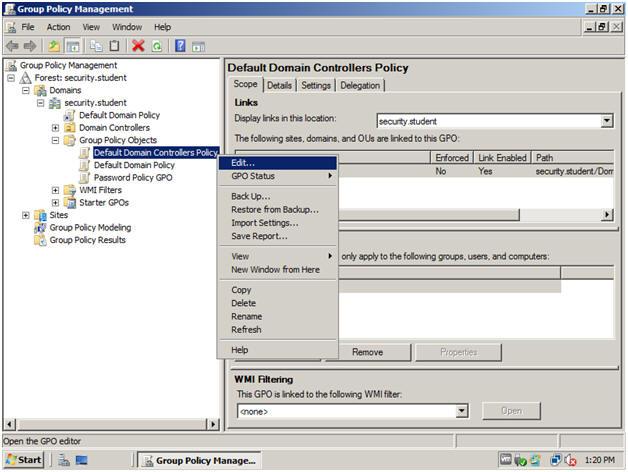
Task: Open the WMI filter <none> dropdown
Action: (461, 411)
